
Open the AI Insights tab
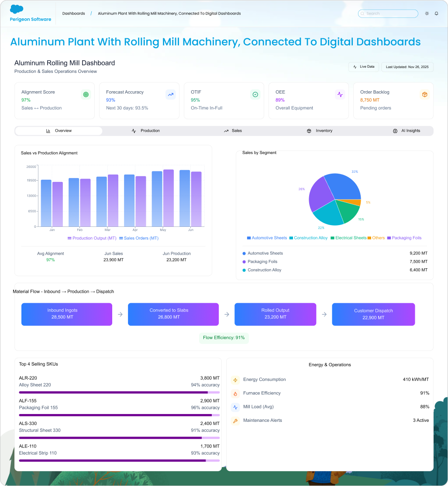click(407, 131)
